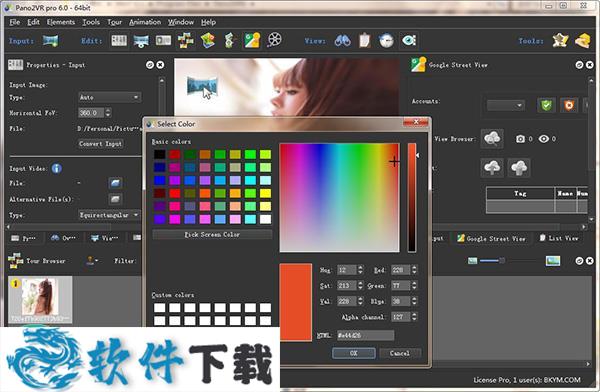Click the orange shield account icon
This screenshot has width=600, height=392.
pos(569,105)
